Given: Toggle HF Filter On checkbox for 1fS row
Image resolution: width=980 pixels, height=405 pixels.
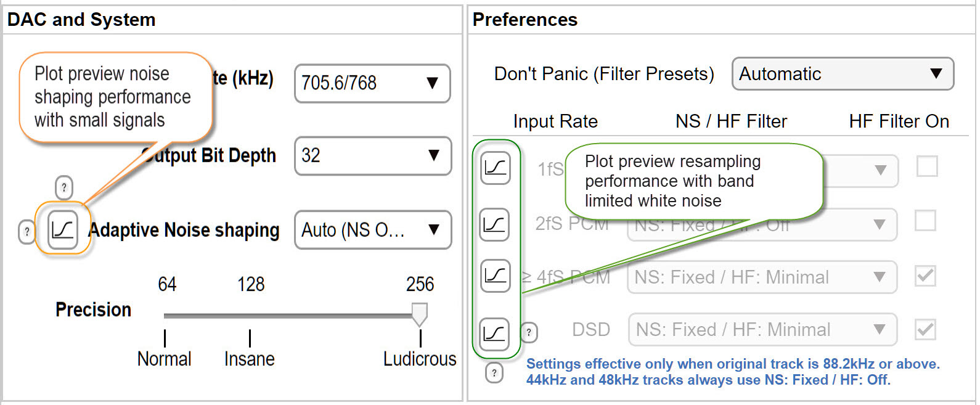Looking at the screenshot, I should coord(927,166).
